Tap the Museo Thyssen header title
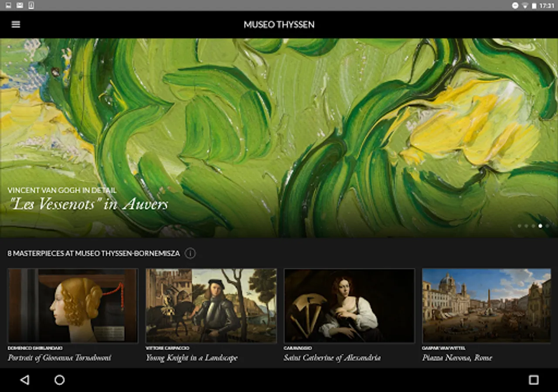 279,24
